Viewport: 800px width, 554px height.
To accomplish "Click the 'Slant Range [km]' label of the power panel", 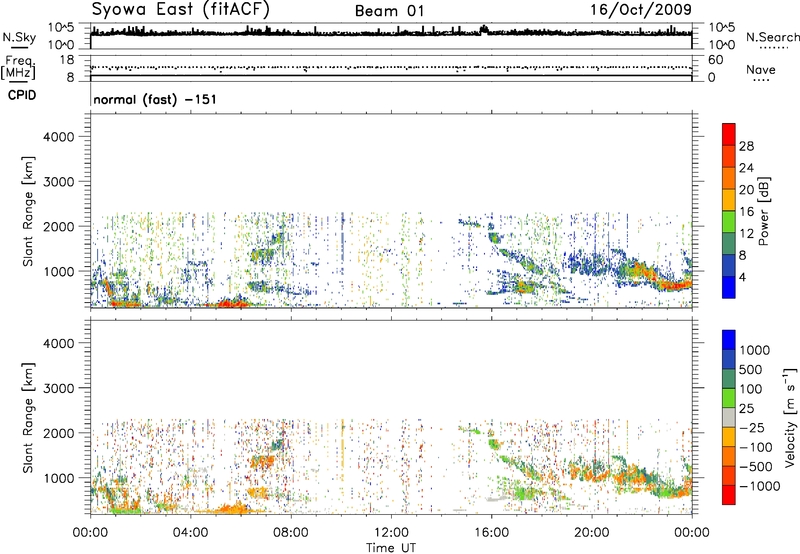I will tap(28, 211).
